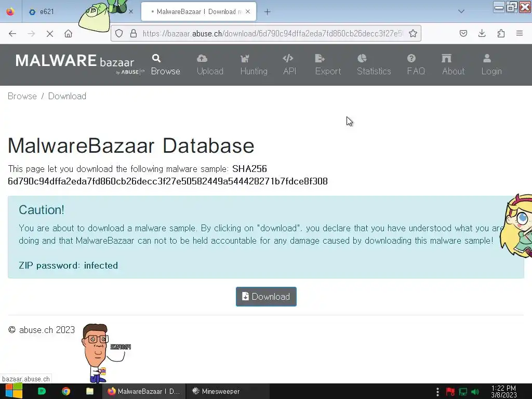Click the taskbar clock 1:22 PM
The height and width of the screenshot is (399, 532).
[503, 392]
